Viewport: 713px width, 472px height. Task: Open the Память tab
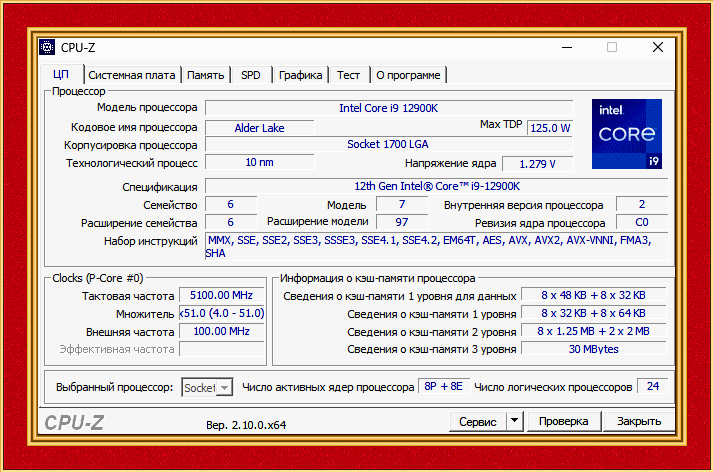[206, 75]
